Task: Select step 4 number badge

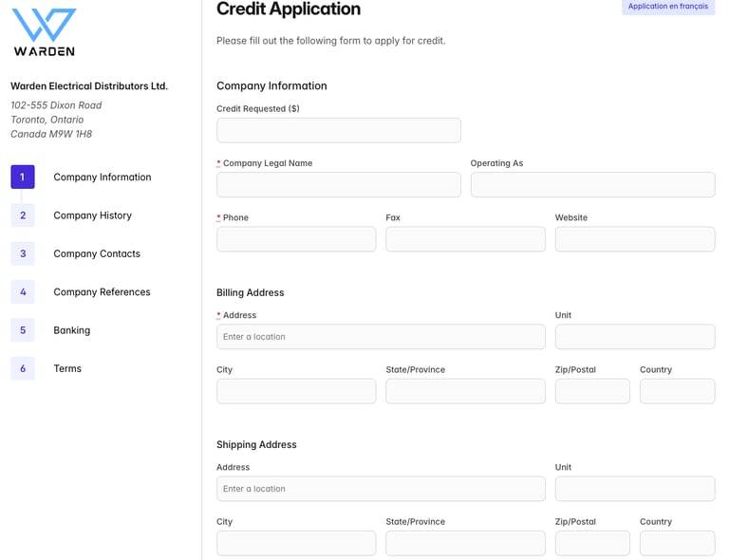Action: 23,292
